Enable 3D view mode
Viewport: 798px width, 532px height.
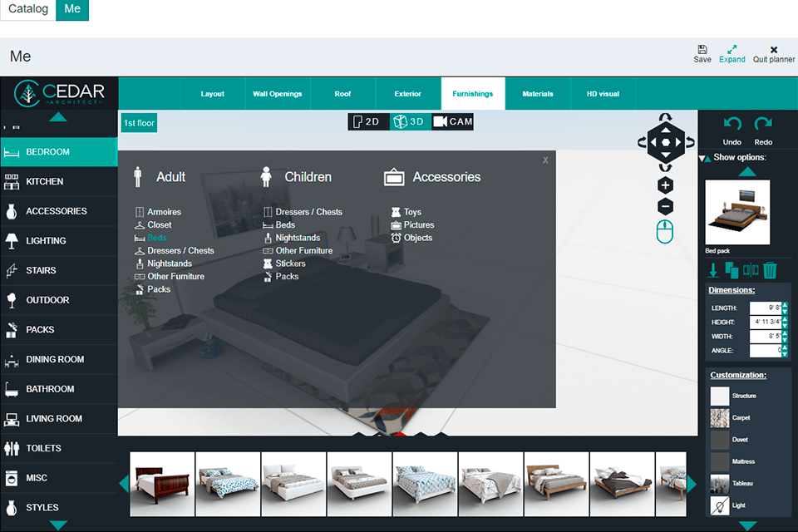click(410, 121)
